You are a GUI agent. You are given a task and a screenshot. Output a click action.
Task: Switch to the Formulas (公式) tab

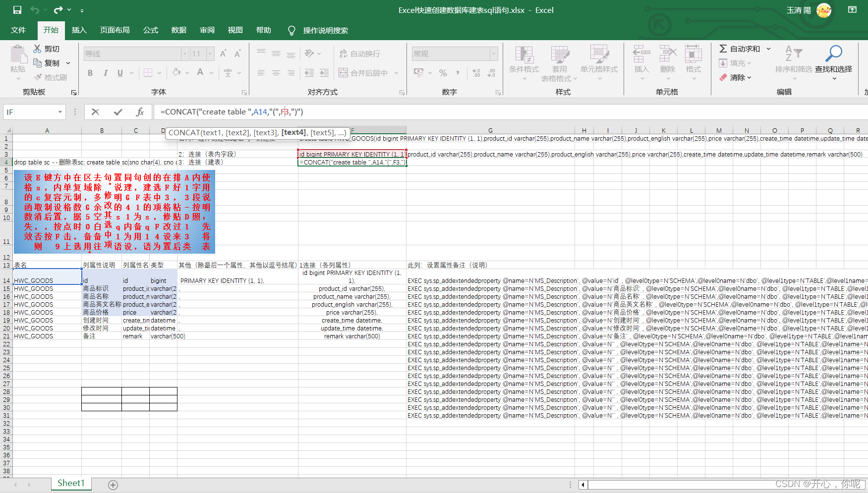point(151,30)
